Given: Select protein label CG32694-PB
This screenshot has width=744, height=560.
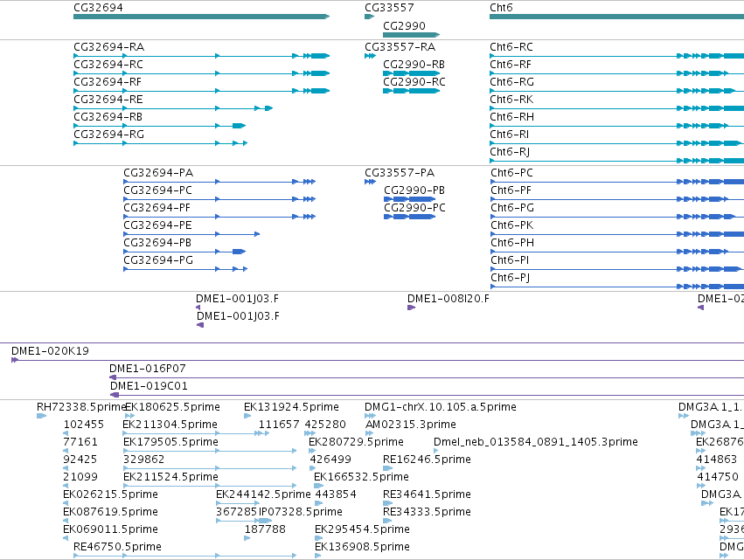Looking at the screenshot, I should click(157, 243).
